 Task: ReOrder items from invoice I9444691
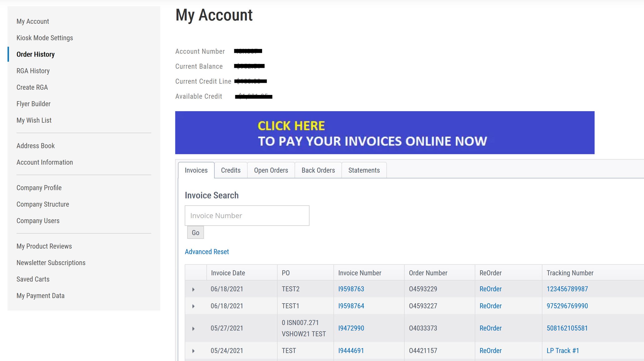[x=490, y=350]
